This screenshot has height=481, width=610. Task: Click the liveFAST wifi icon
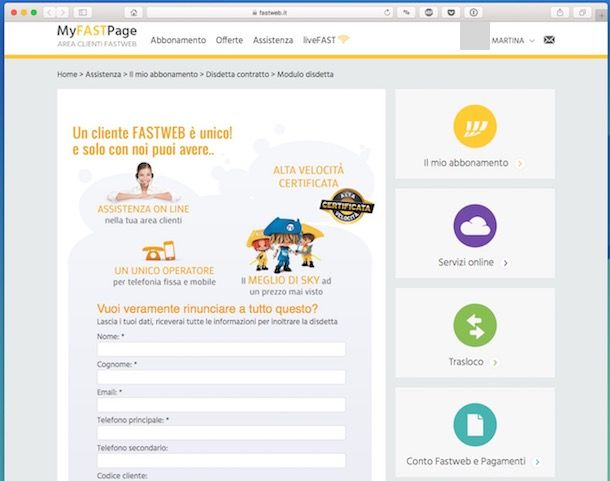pyautogui.click(x=344, y=39)
